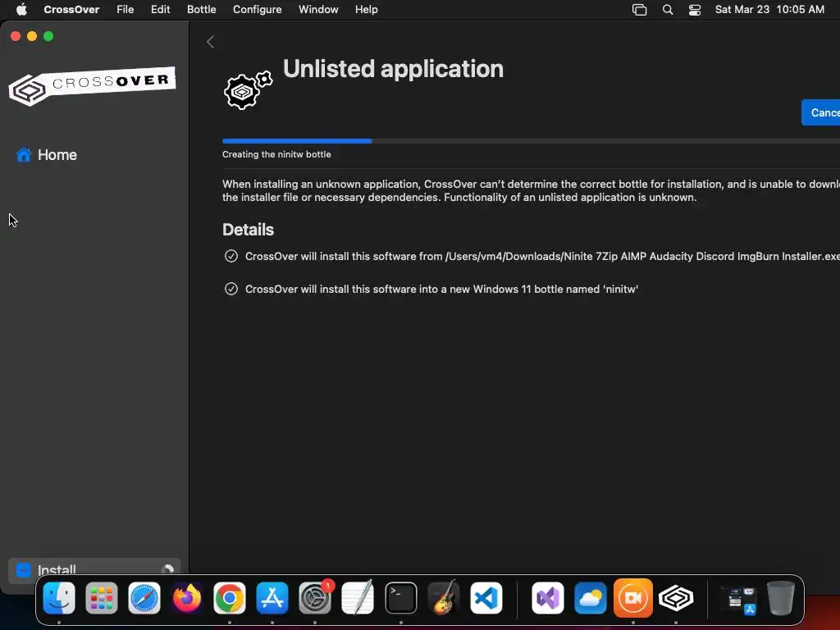
Task: Click the 'Unlisted application' title
Action: [393, 69]
